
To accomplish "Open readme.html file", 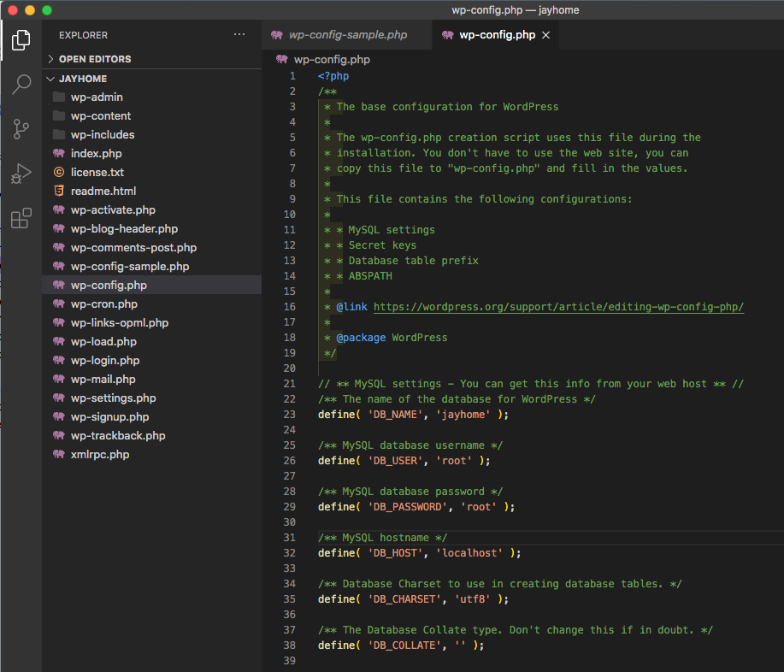I will [x=151, y=191].
